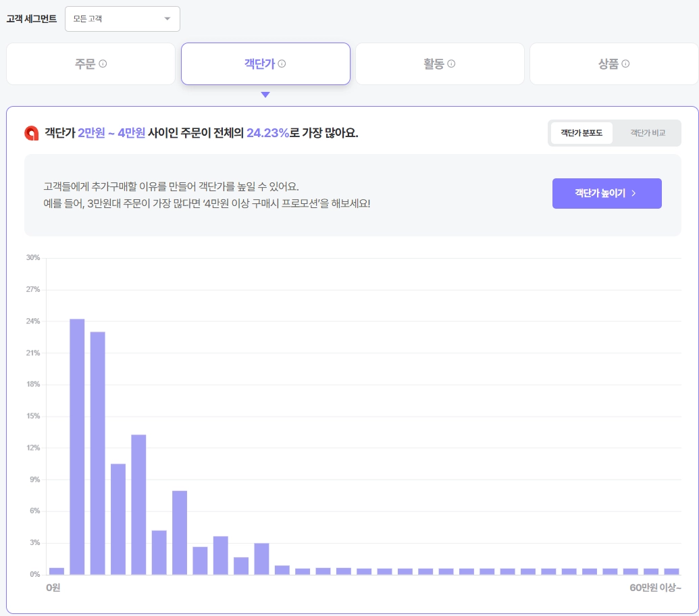Click the info icon next to 활동

click(x=451, y=63)
